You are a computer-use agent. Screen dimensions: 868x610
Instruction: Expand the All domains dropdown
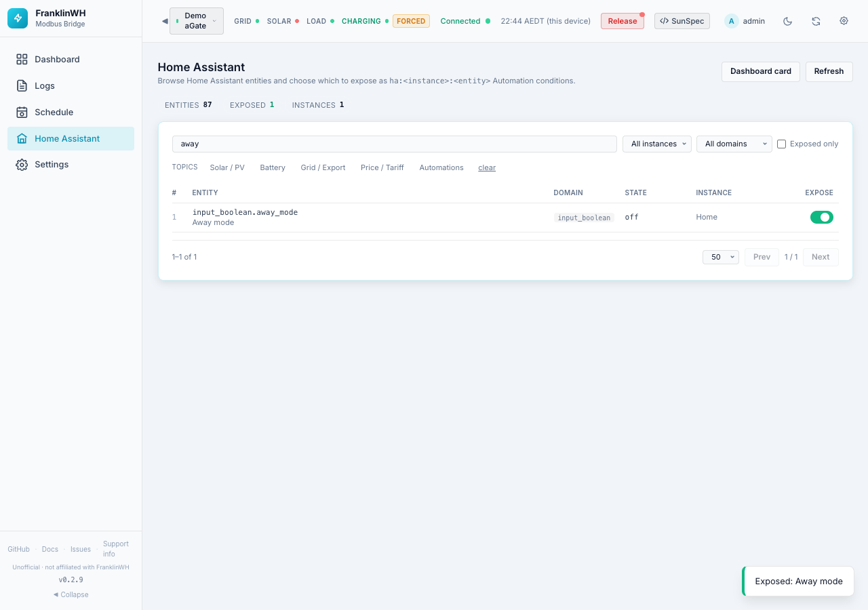734,144
